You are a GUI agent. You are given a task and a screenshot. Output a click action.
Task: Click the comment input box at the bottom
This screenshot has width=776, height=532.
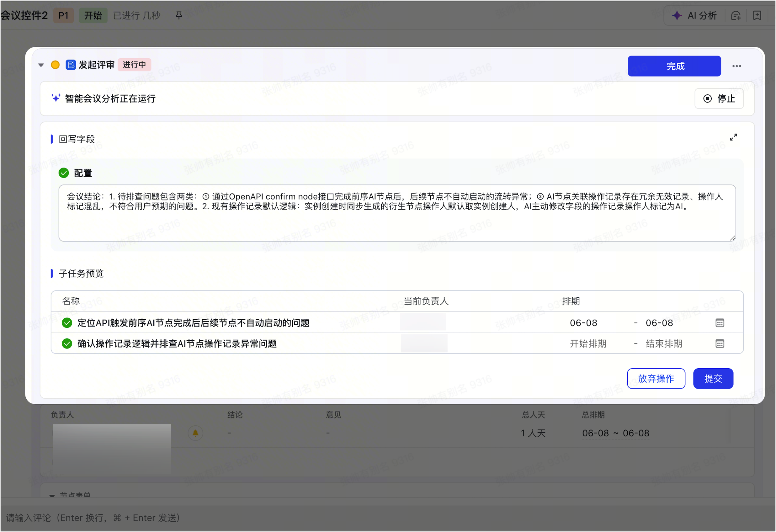point(388,518)
